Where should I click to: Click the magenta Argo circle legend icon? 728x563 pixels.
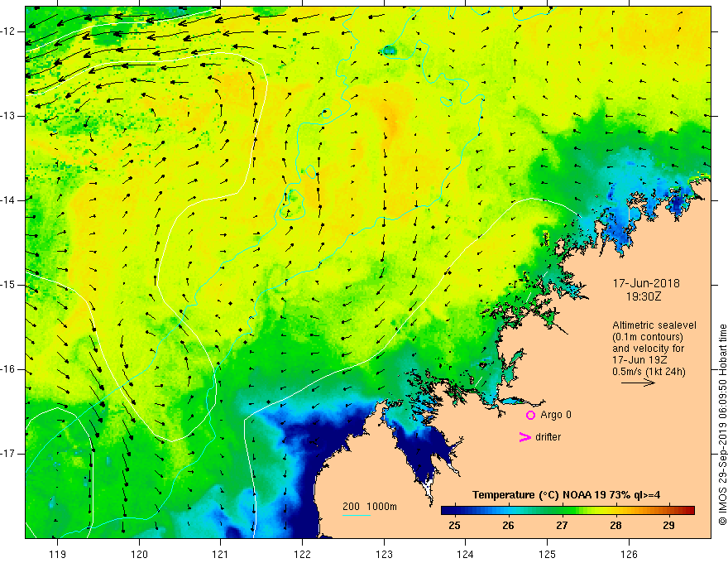pos(530,415)
